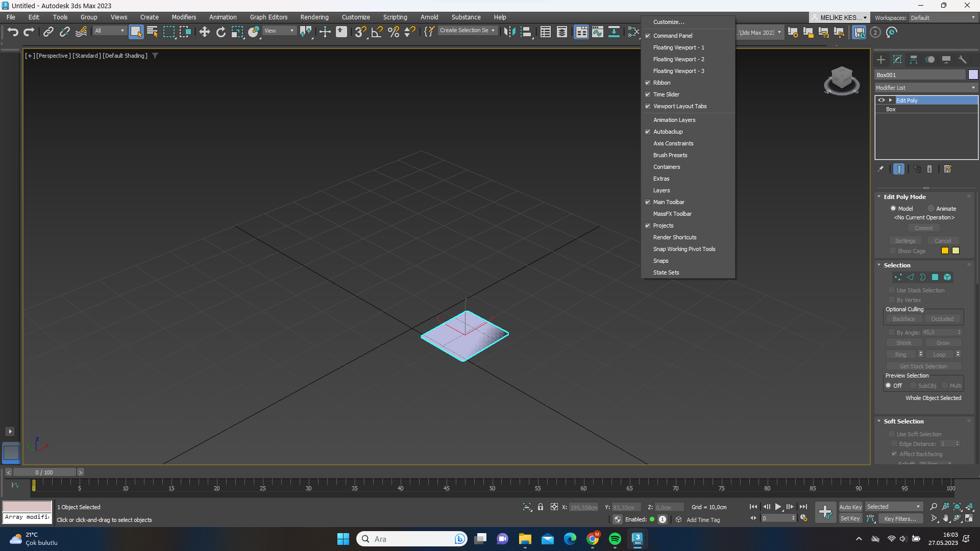
Task: Select the Polygon sub-object mode icon
Action: 935,277
